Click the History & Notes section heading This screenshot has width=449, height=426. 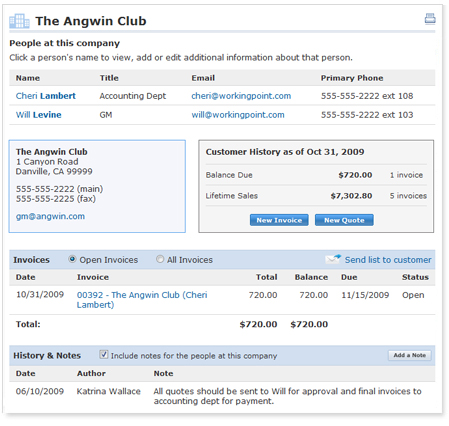(47, 356)
